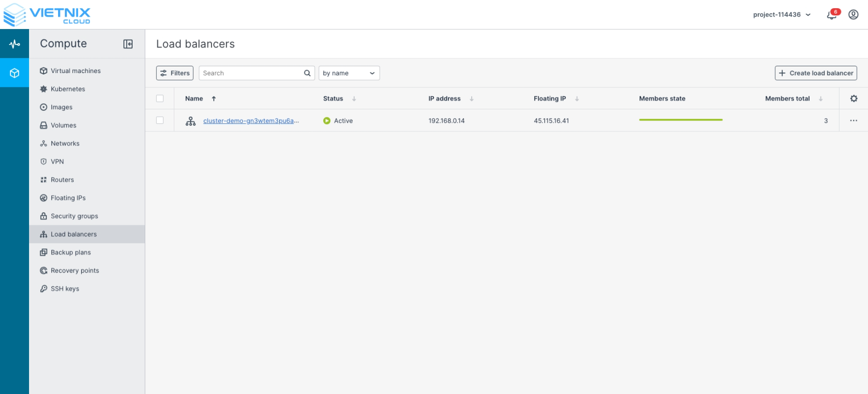The image size is (868, 394).
Task: Open Images section
Action: [87, 107]
